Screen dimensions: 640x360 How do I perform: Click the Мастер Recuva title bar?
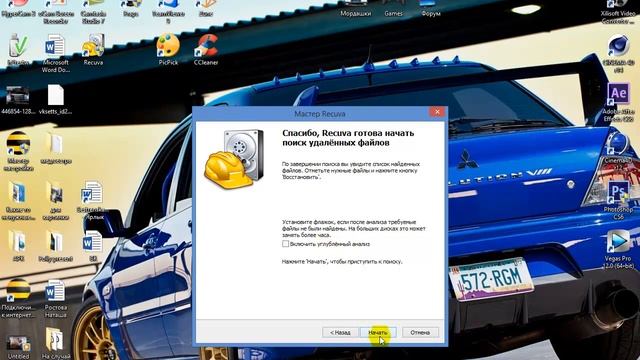tap(320, 113)
